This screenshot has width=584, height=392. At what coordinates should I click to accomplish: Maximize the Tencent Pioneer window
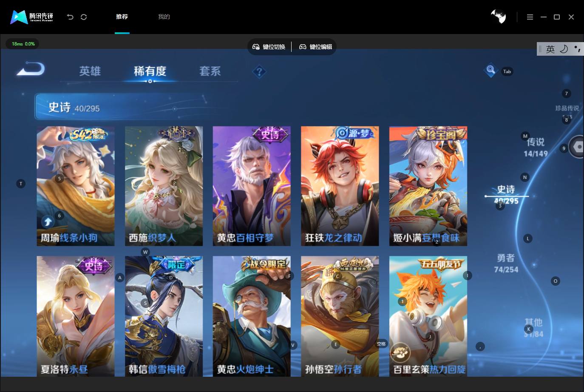pos(557,17)
